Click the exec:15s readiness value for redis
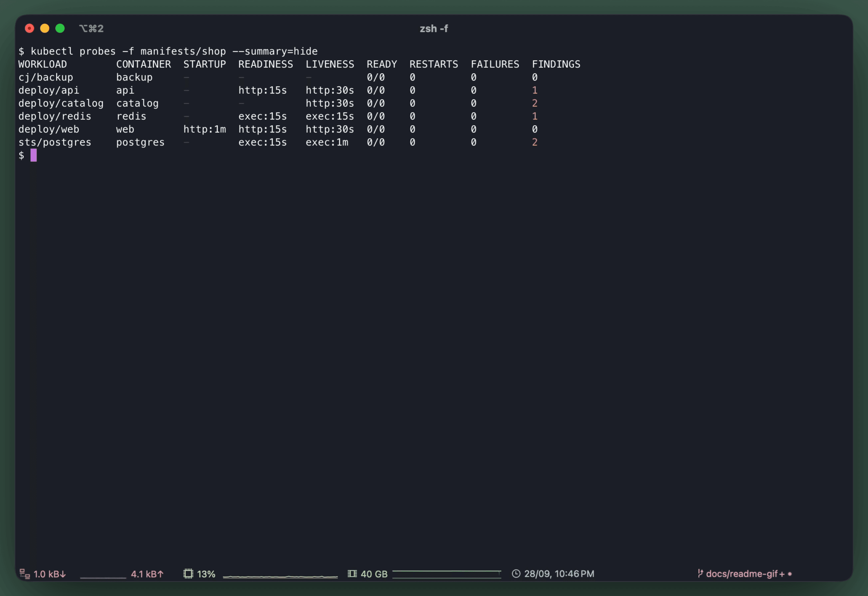 [x=263, y=116]
